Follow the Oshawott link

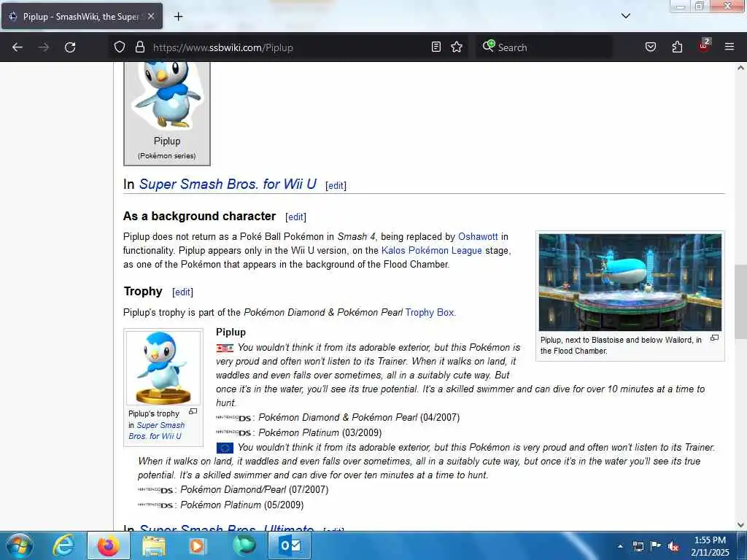click(x=478, y=237)
